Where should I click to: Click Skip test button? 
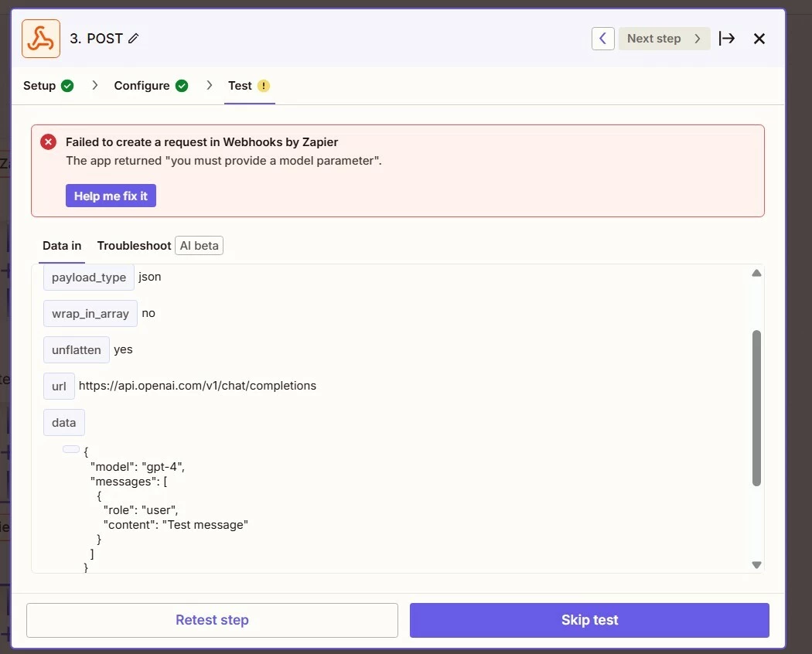[x=589, y=620]
